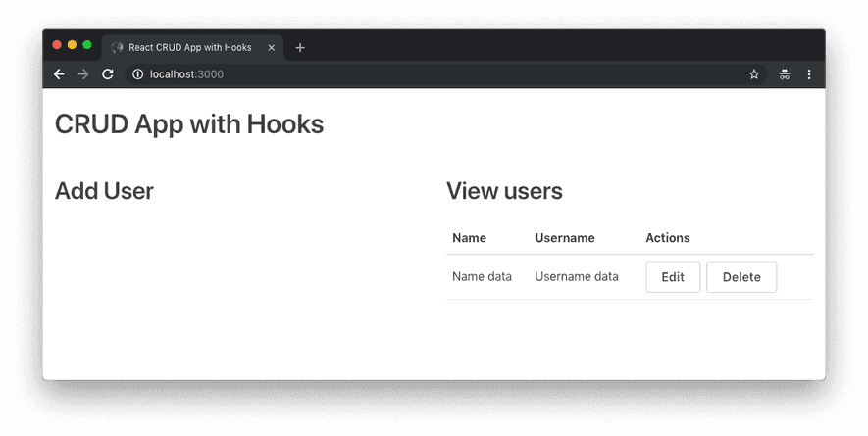Click the Username data cell

pos(577,276)
